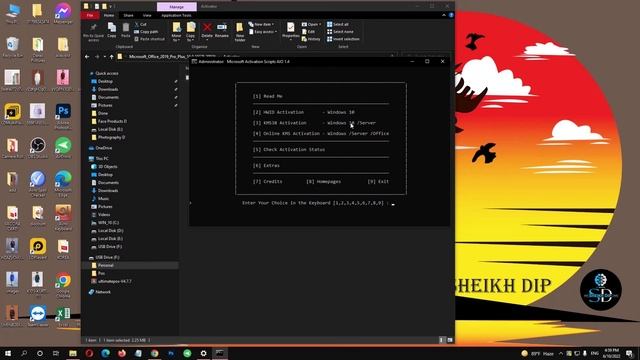Viewport: 640px width, 360px height.
Task: Click History in the Open group
Action: tap(311, 39)
